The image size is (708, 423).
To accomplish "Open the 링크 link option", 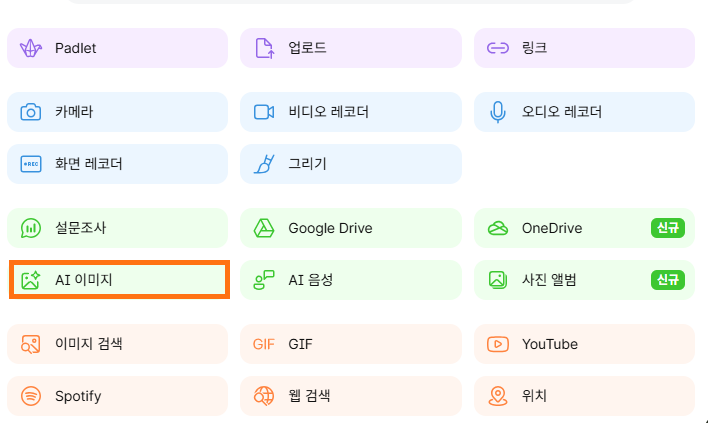I will pyautogui.click(x=584, y=48).
